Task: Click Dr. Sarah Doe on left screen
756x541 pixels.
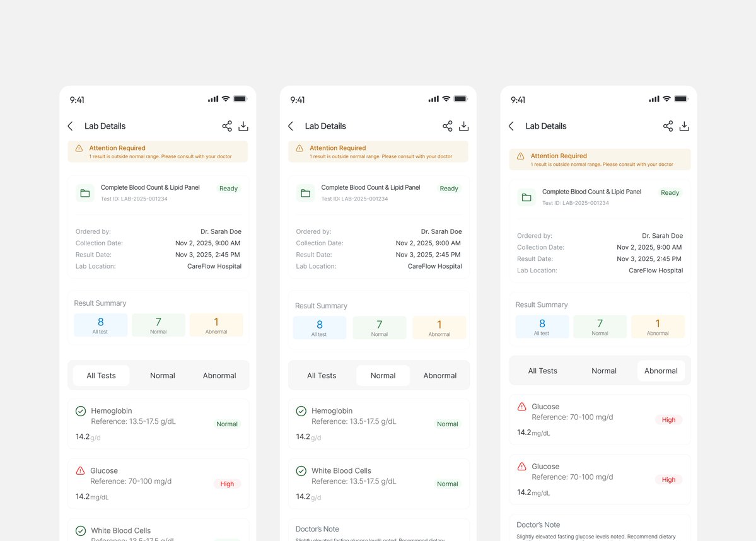Action: pyautogui.click(x=221, y=231)
